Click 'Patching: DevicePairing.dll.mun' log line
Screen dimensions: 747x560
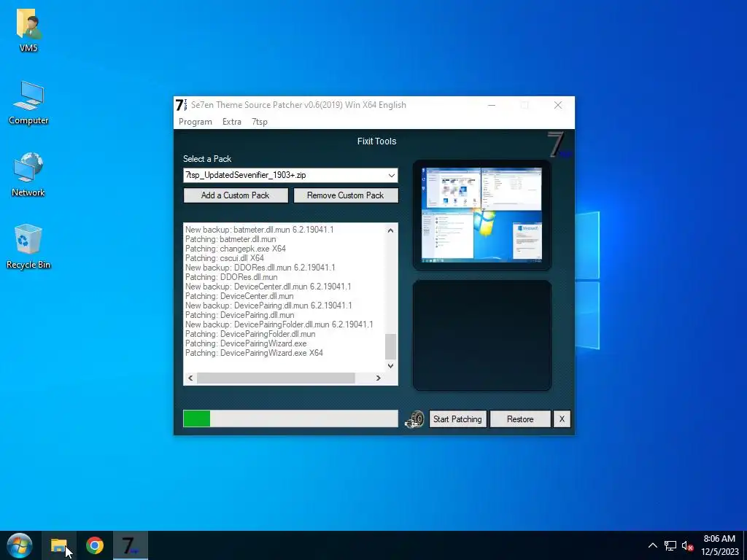239,315
